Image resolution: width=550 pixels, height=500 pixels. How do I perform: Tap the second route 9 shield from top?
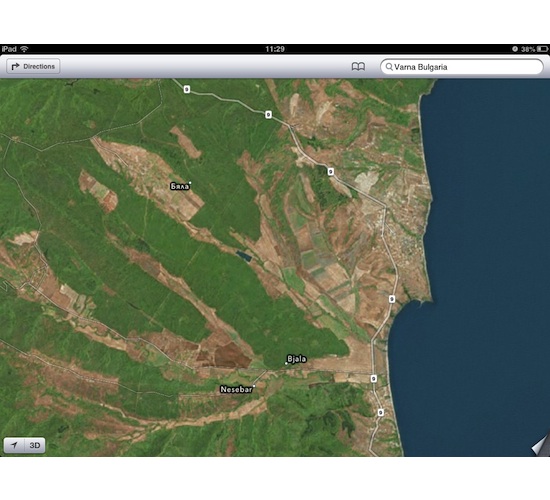pyautogui.click(x=268, y=114)
